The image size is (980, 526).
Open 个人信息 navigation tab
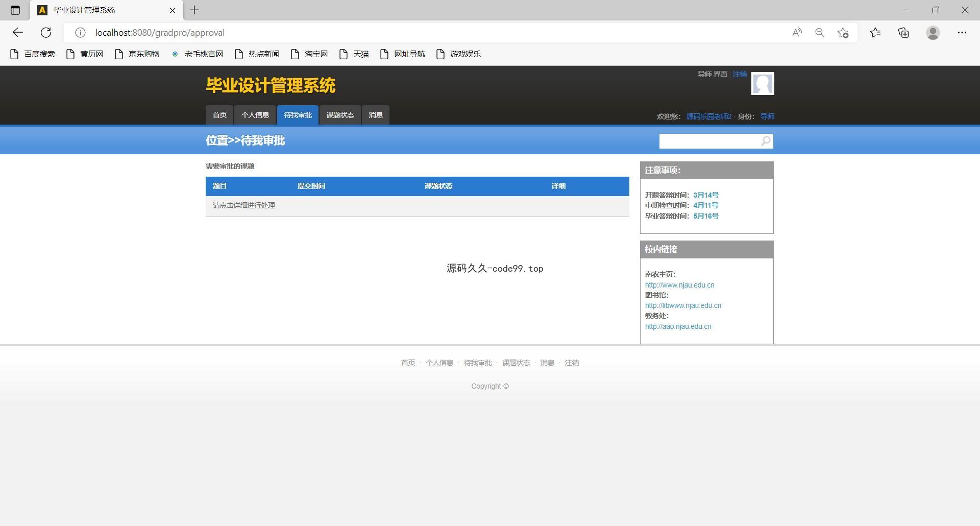255,115
